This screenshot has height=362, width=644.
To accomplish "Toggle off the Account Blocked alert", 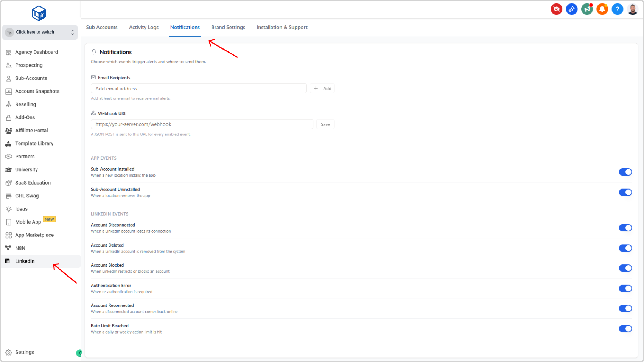I will [625, 268].
